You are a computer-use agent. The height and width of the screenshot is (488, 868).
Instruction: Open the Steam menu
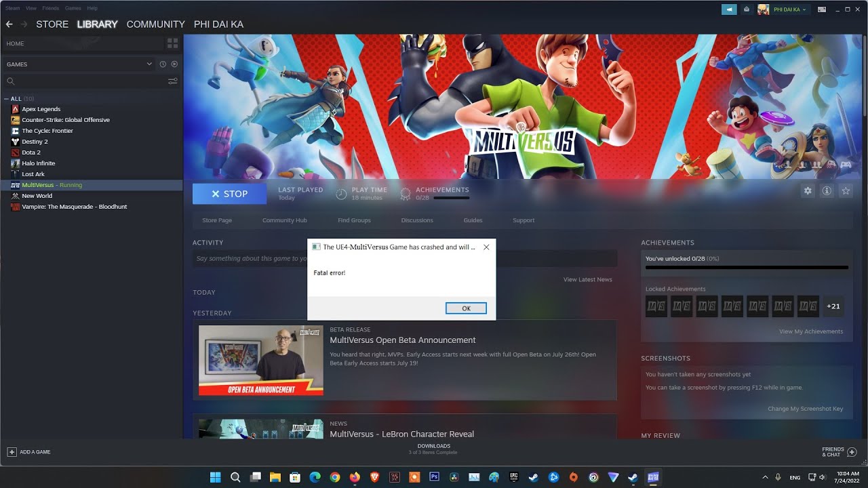point(12,8)
